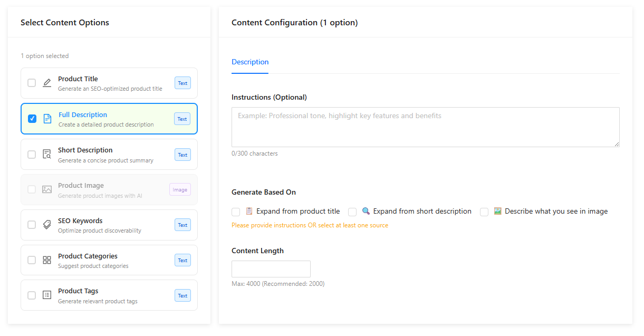Switch to the Description tab

[250, 62]
